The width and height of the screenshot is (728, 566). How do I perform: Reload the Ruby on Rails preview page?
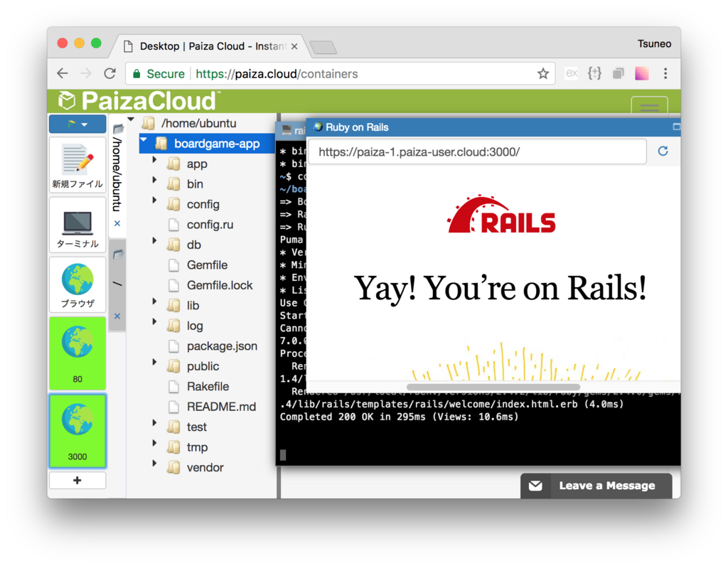coord(663,151)
